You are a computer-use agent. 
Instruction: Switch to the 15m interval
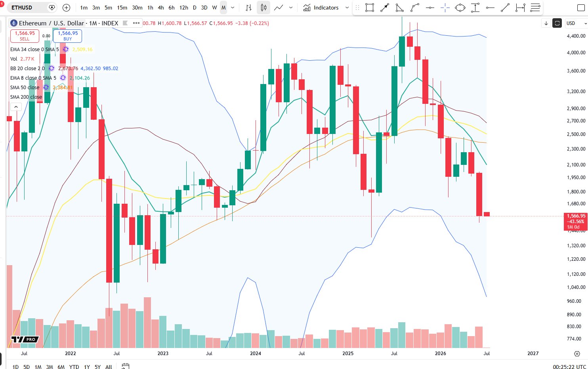[x=122, y=8]
